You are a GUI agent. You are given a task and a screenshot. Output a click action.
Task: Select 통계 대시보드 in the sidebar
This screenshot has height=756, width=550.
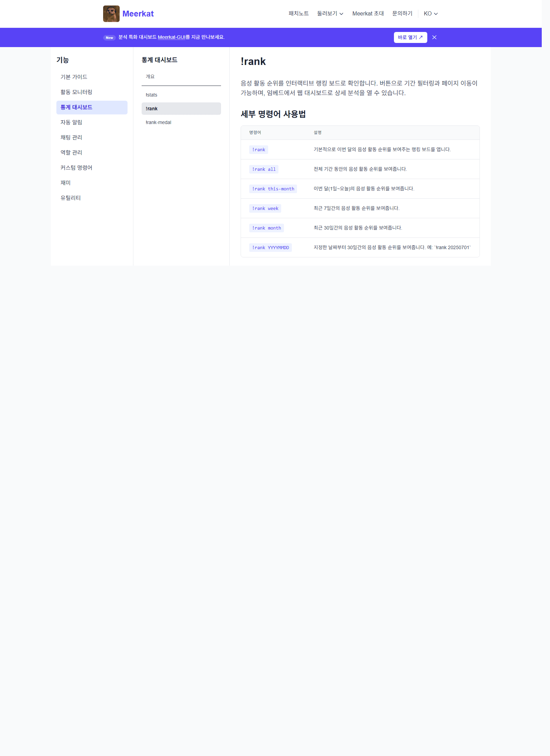(76, 107)
